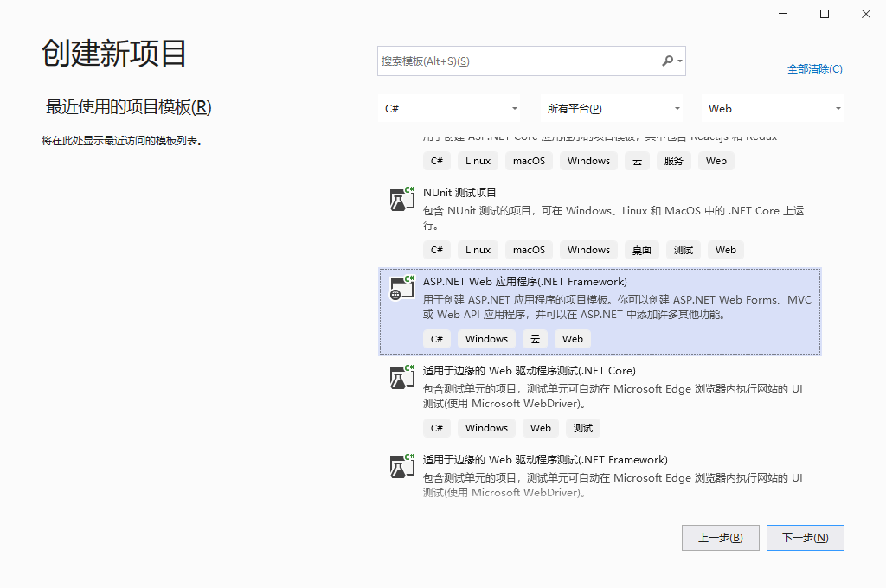This screenshot has height=588, width=886.
Task: Select the NUnit 测试项目 template title
Action: tap(459, 193)
